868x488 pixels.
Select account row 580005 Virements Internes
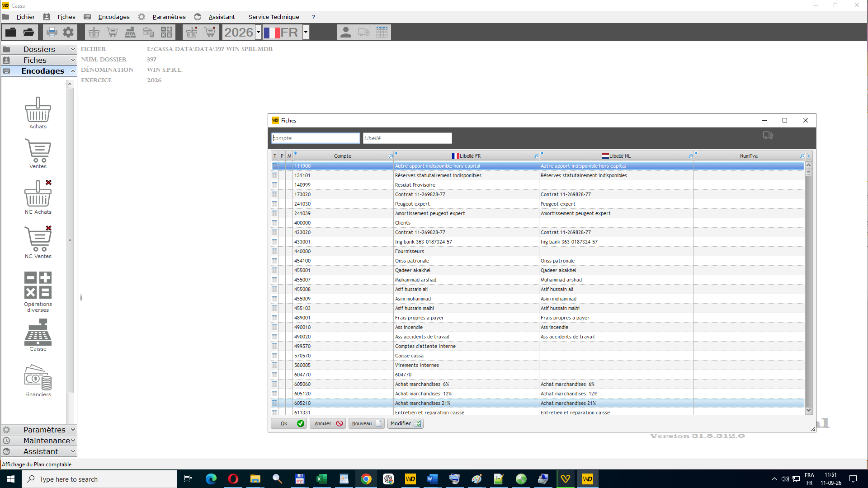pyautogui.click(x=538, y=365)
